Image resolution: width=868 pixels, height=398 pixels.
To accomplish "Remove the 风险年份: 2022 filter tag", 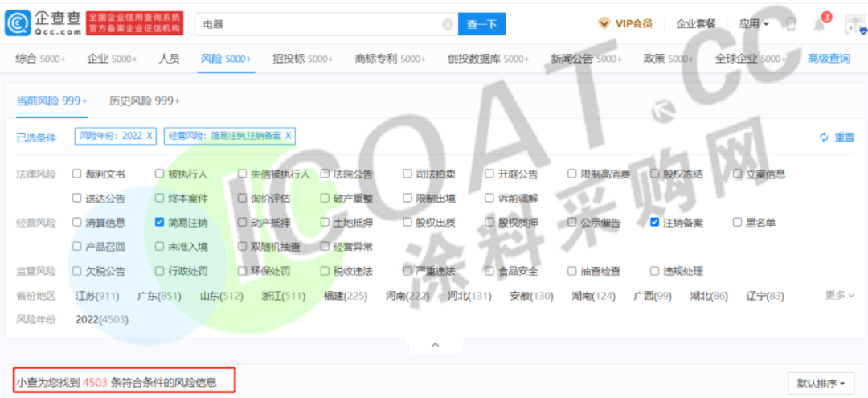I will pyautogui.click(x=149, y=136).
